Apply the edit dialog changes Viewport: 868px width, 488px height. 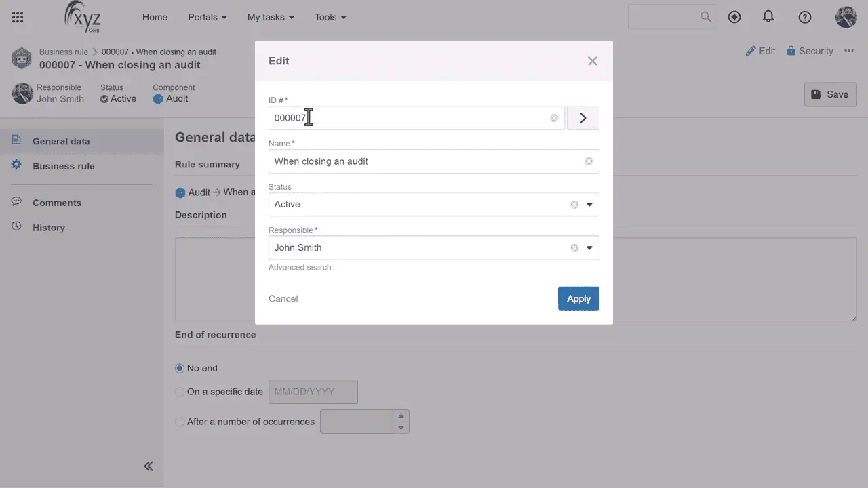[578, 298]
